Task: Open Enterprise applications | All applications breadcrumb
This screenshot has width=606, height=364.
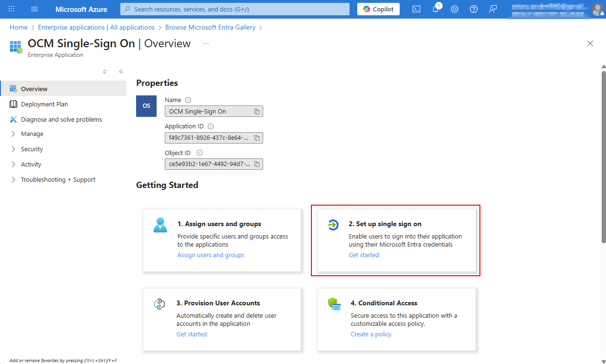Action: 96,27
